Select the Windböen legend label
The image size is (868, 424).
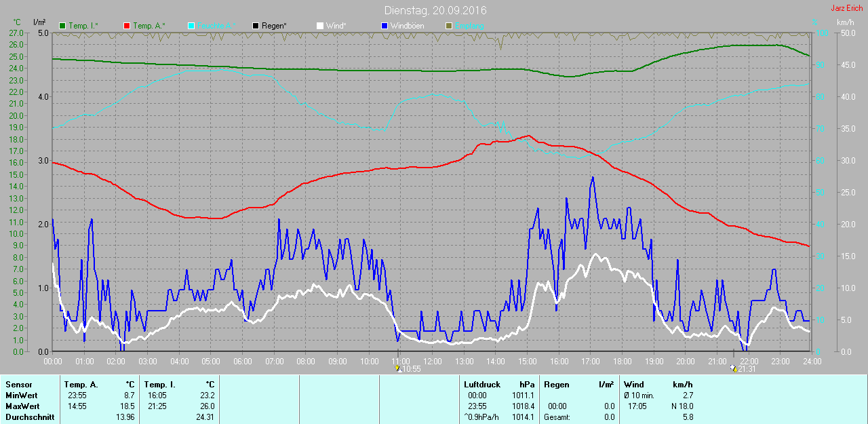click(x=409, y=26)
